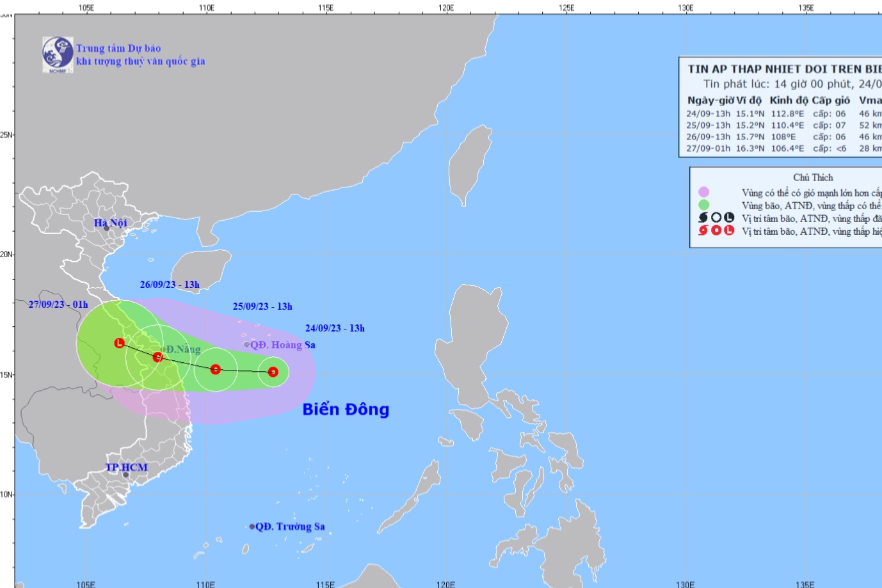Viewport: 882px width, 588px height.
Task: Click the '20N' latitude axis label
Action: coord(6,255)
